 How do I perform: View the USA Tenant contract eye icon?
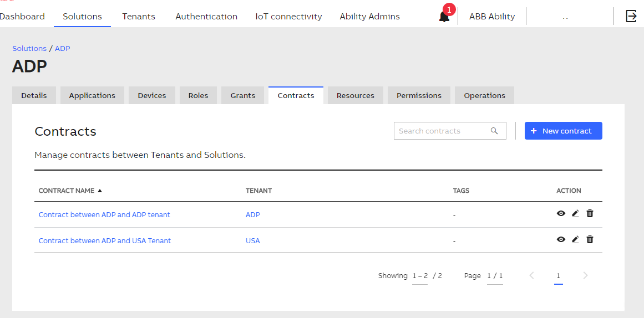tap(561, 240)
